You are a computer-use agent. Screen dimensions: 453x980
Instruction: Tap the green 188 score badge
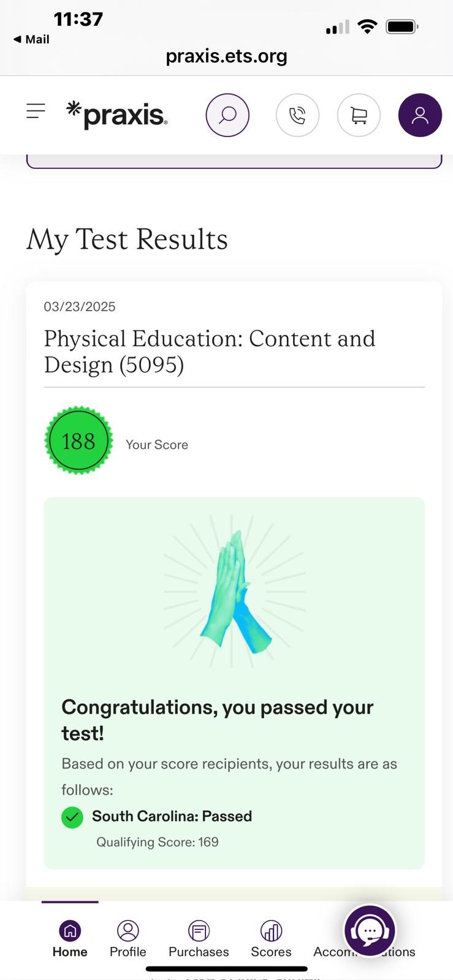(x=78, y=440)
